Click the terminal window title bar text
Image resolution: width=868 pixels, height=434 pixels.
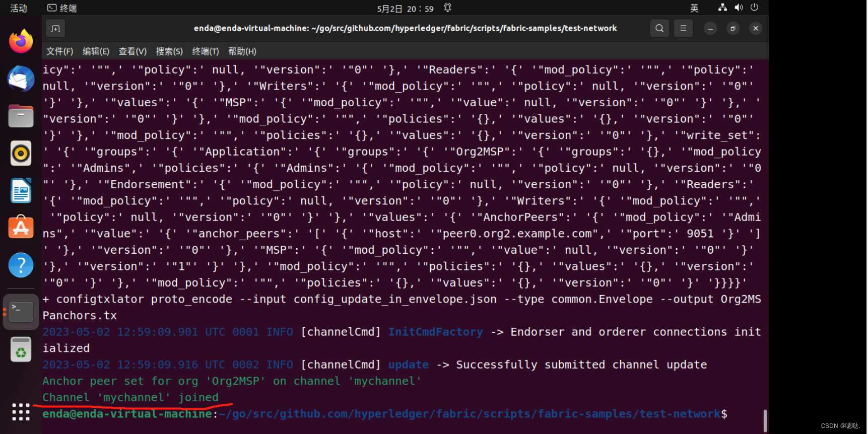tap(405, 28)
